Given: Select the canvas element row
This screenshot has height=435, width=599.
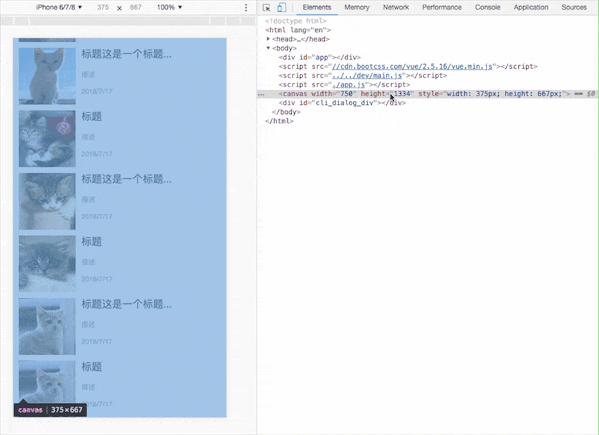Looking at the screenshot, I should [x=428, y=94].
